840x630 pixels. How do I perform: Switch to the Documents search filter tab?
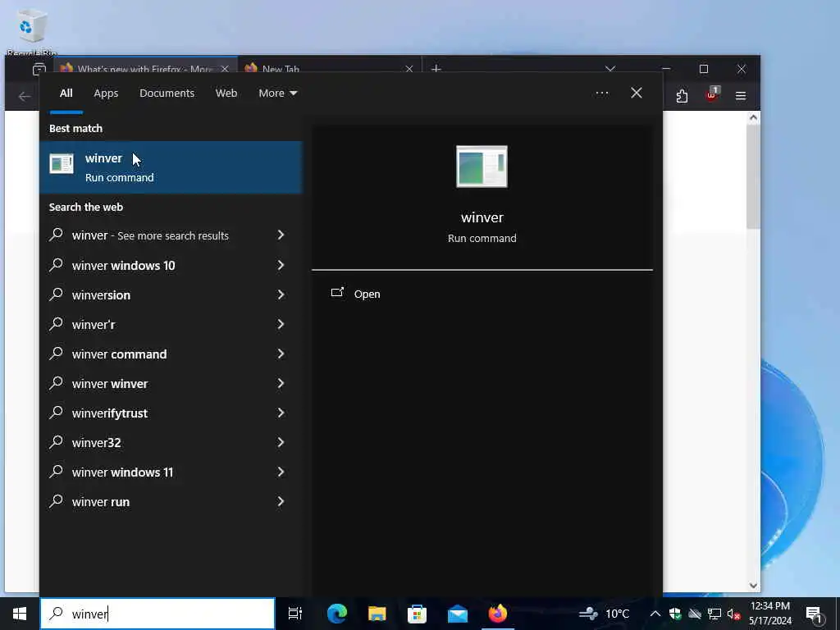click(167, 94)
